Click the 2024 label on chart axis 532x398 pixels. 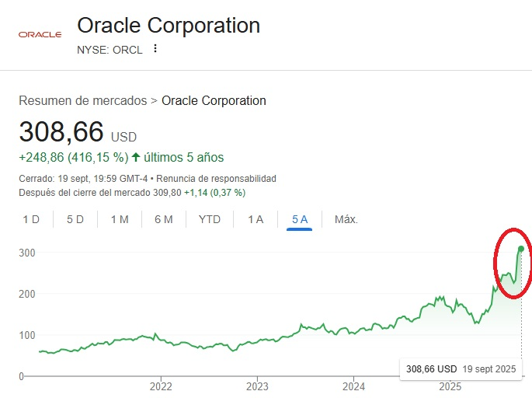pyautogui.click(x=353, y=386)
